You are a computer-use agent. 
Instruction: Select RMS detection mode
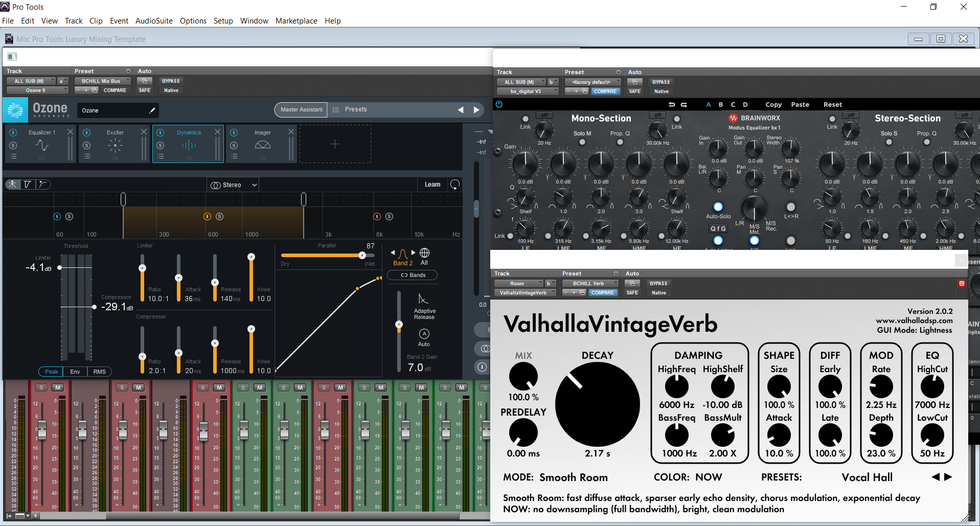(x=100, y=372)
